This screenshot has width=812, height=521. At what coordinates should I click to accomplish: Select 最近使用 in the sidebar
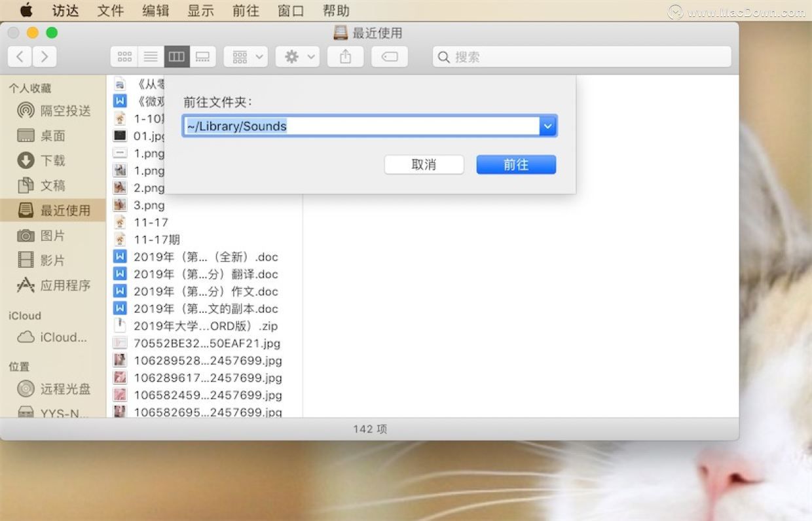54,210
